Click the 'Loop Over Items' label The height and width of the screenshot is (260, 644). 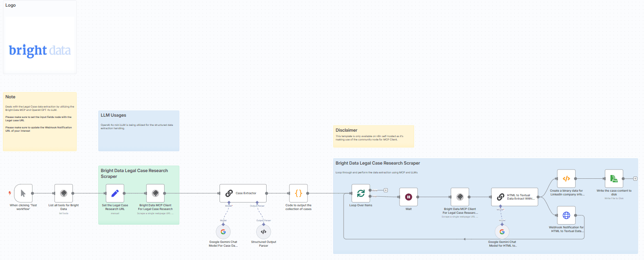(x=361, y=205)
